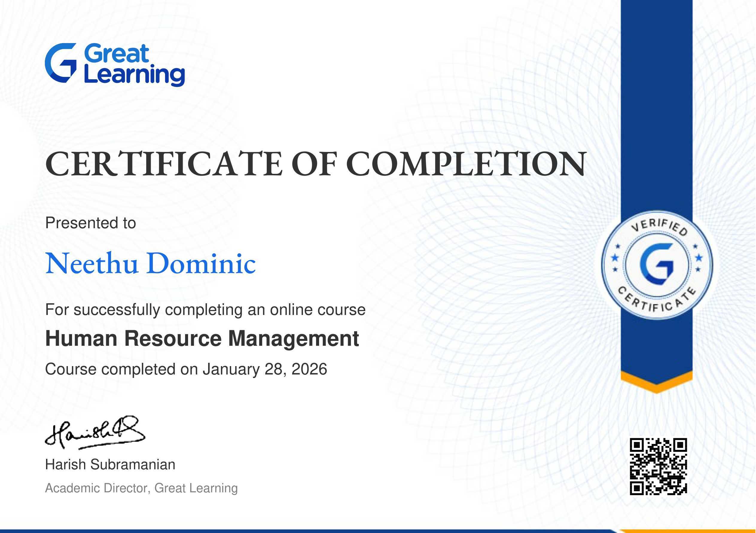Image resolution: width=756 pixels, height=533 pixels.
Task: Click the Certificate of Completion heading
Action: (315, 164)
